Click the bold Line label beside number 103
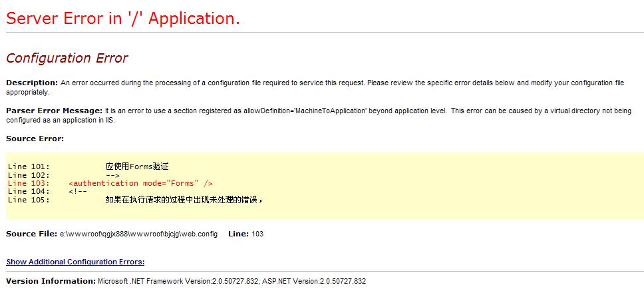 pyautogui.click(x=238, y=234)
